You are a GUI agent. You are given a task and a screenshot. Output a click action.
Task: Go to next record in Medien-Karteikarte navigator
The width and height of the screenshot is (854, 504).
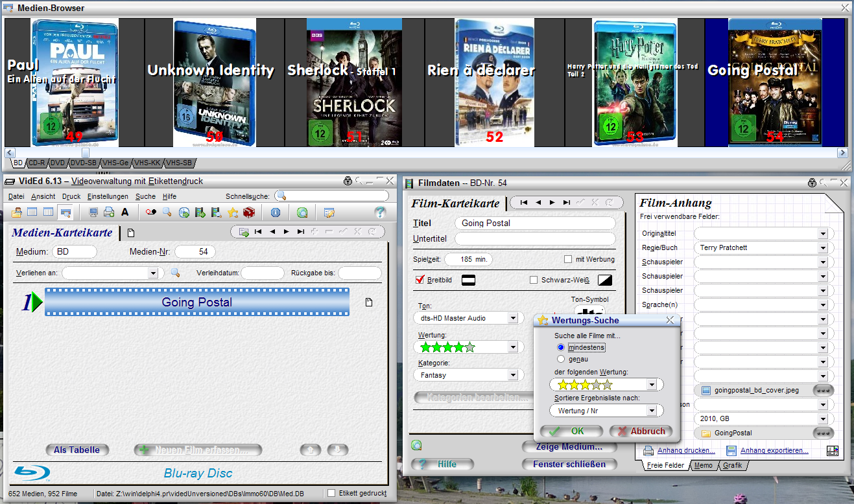point(286,231)
